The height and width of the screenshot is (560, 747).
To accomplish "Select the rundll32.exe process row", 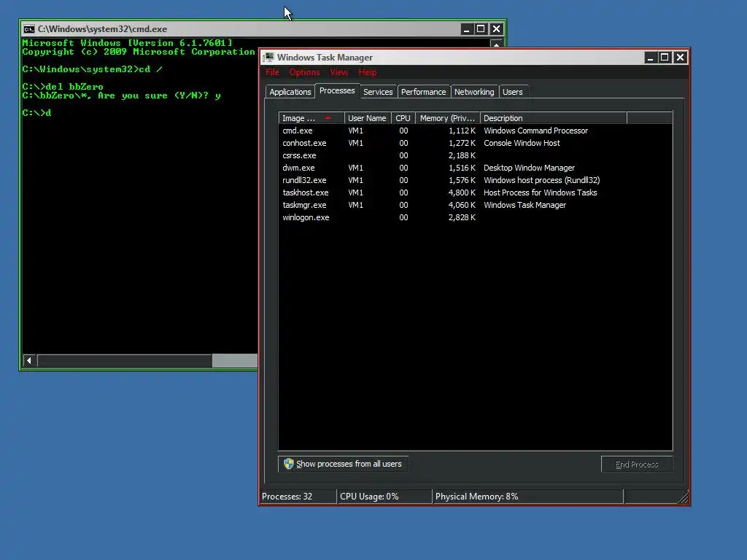I will (x=475, y=180).
